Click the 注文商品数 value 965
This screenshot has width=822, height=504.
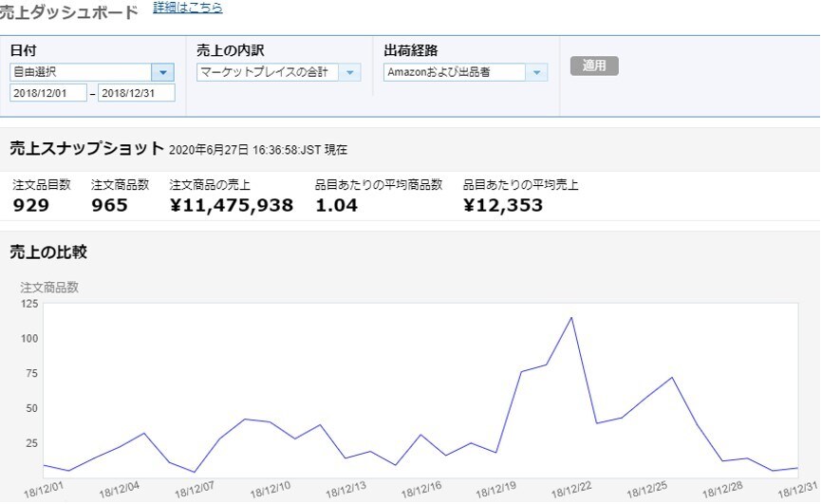point(109,205)
